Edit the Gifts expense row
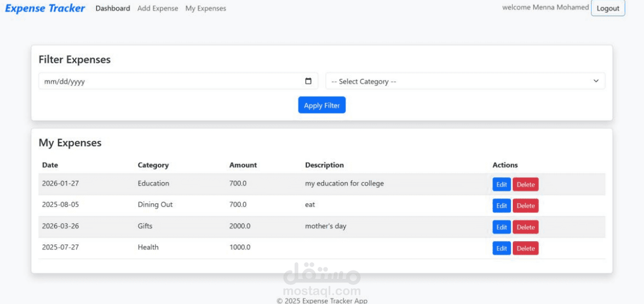Viewport: 644px width, 304px height. (x=501, y=227)
